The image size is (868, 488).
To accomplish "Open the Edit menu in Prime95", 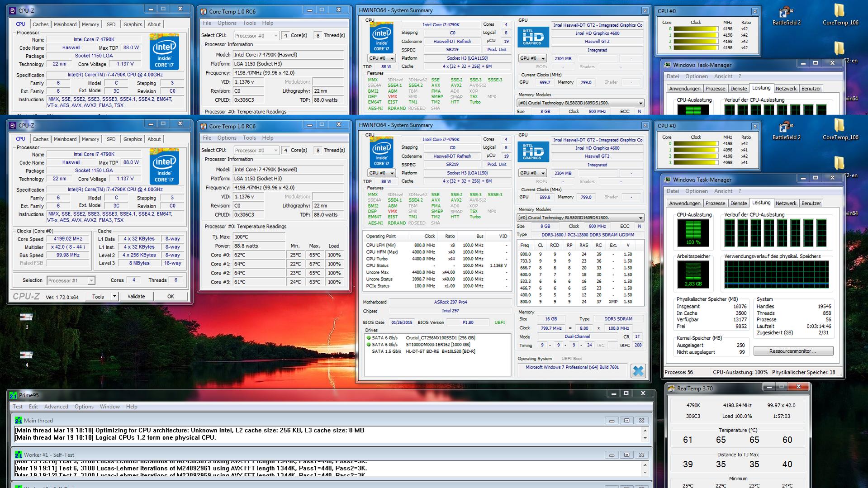I will (33, 407).
